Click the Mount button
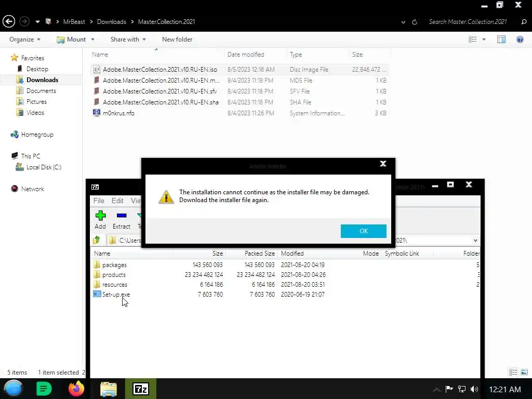Image resolution: width=532 pixels, height=399 pixels. pyautogui.click(x=71, y=39)
